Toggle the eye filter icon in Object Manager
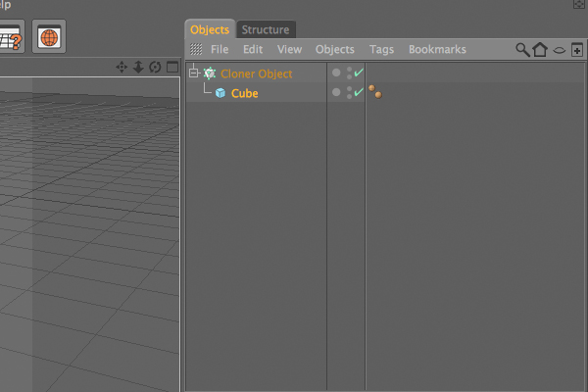Image resolution: width=588 pixels, height=392 pixels. point(560,50)
